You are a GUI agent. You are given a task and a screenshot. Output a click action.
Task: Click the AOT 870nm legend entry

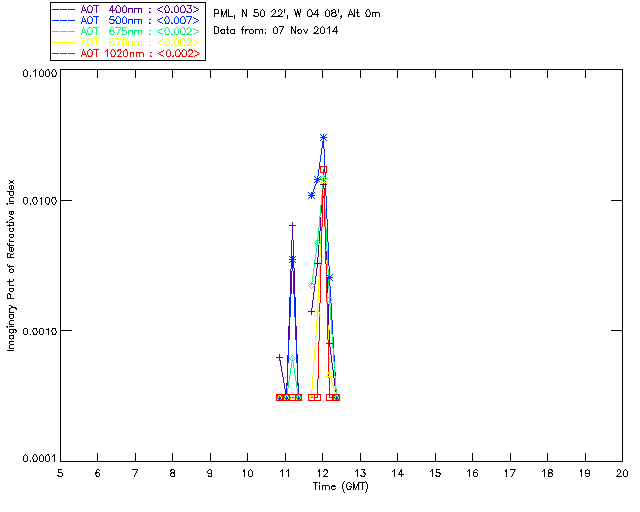[x=127, y=42]
